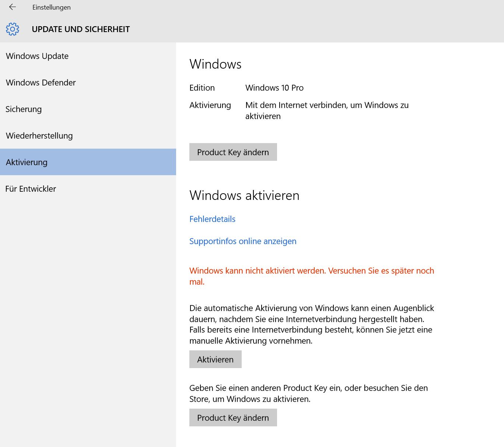Go to the Sicherung section
Viewport: 504px width, 447px height.
88,109
